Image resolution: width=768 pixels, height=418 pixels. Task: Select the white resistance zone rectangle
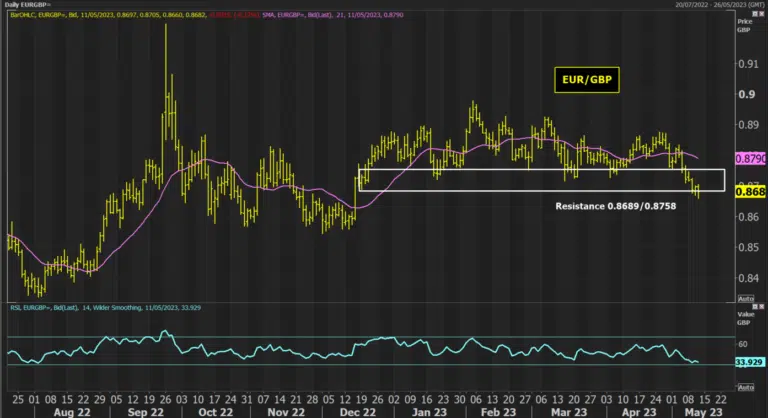click(x=542, y=180)
